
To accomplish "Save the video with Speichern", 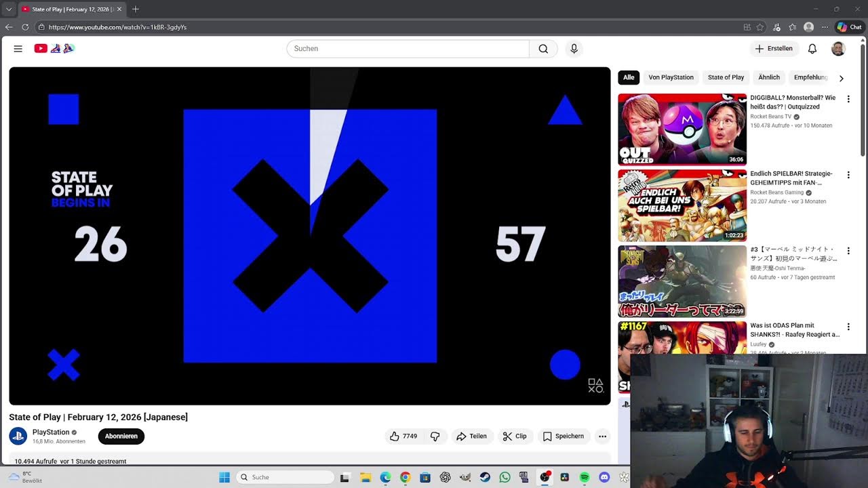I will click(564, 436).
